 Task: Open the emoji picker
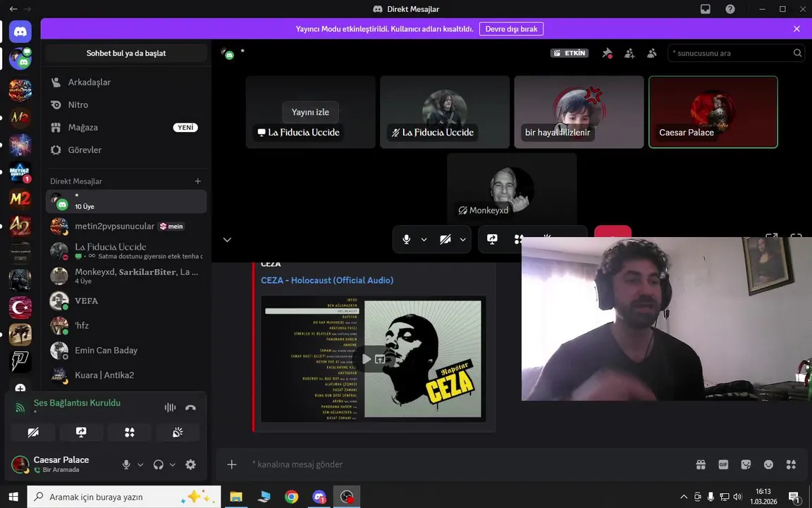pyautogui.click(x=768, y=464)
